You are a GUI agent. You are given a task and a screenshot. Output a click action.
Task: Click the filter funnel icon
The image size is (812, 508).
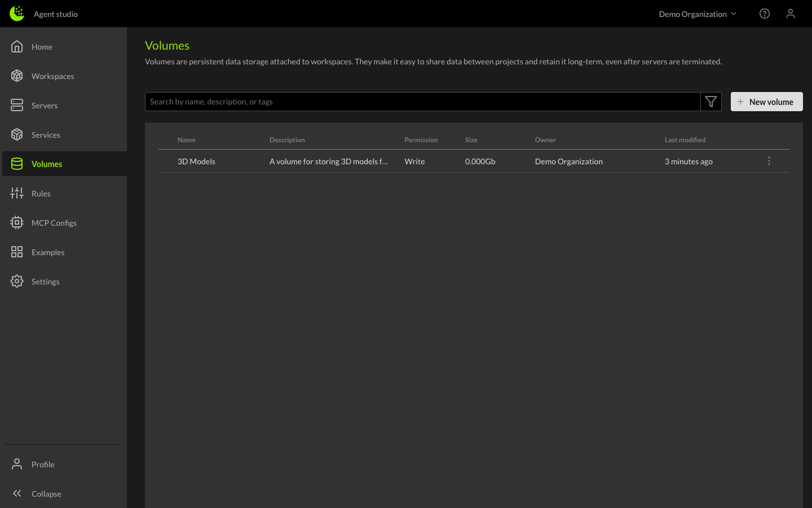click(x=710, y=102)
